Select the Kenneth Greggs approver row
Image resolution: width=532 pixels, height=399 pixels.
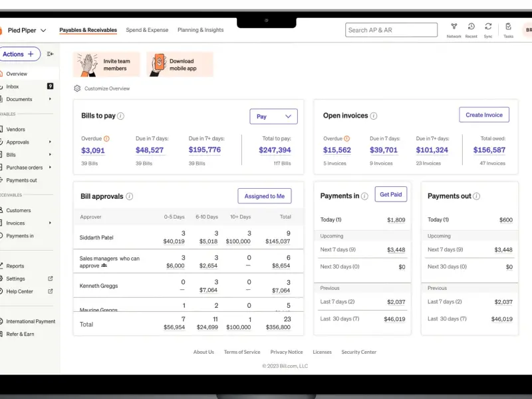(x=188, y=286)
